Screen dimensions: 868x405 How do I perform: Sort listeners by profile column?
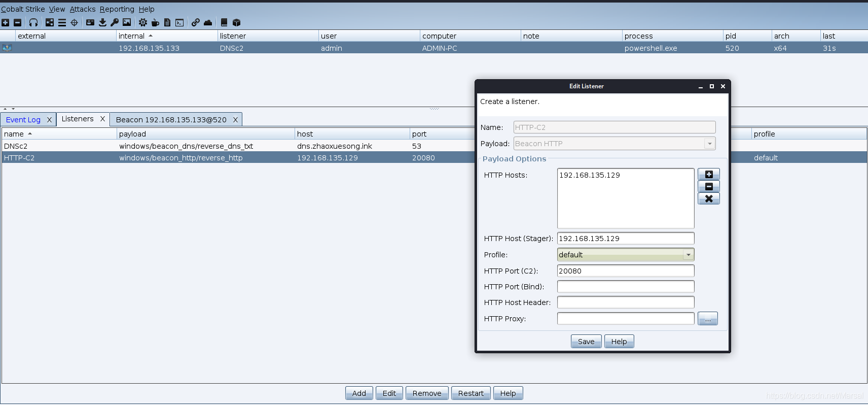coord(809,134)
